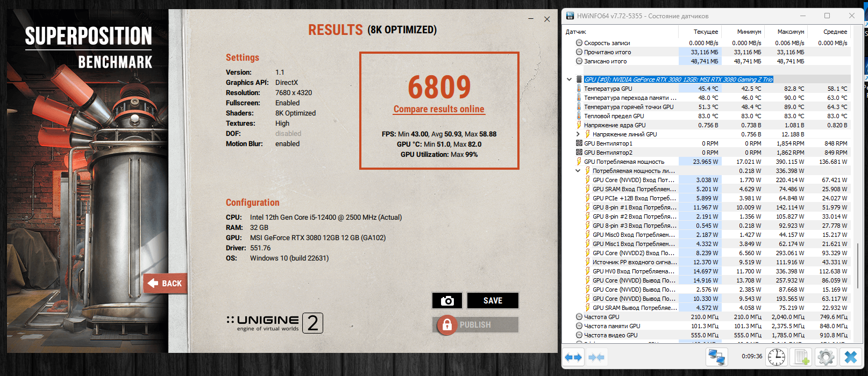
Task: Select the GPU Core (NVVDD) Вход row
Action: click(x=706, y=180)
